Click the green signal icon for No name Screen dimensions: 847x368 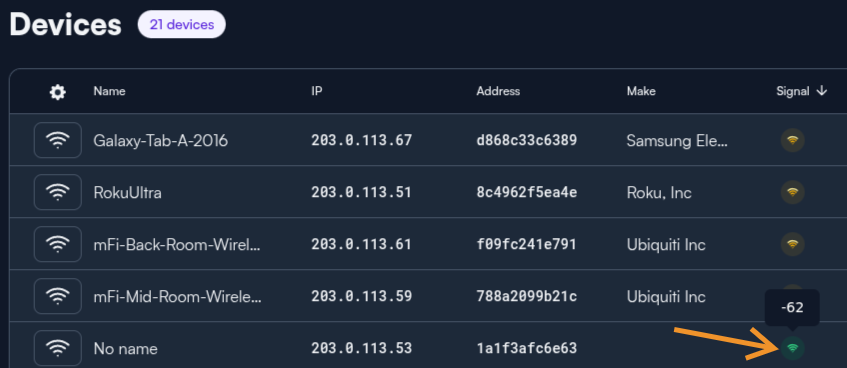pyautogui.click(x=792, y=348)
